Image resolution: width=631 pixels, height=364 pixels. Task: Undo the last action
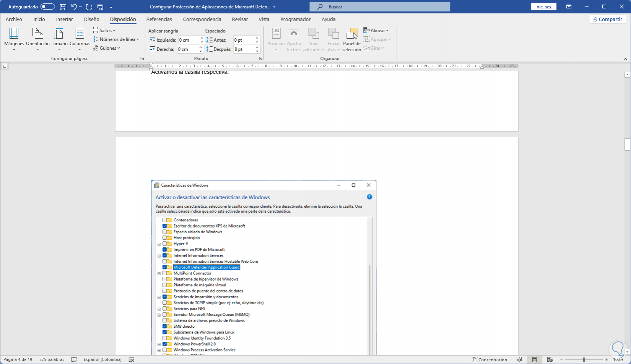(x=74, y=7)
